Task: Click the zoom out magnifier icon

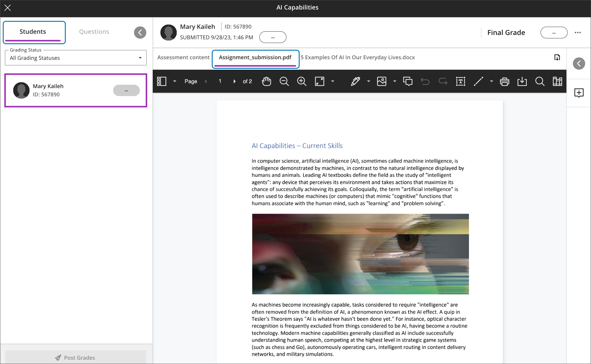Action: click(284, 81)
